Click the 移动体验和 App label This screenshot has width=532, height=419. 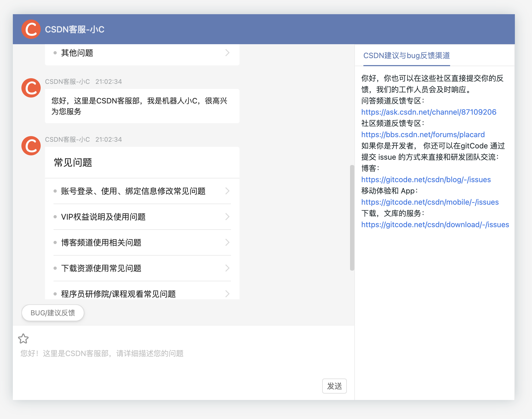389,191
